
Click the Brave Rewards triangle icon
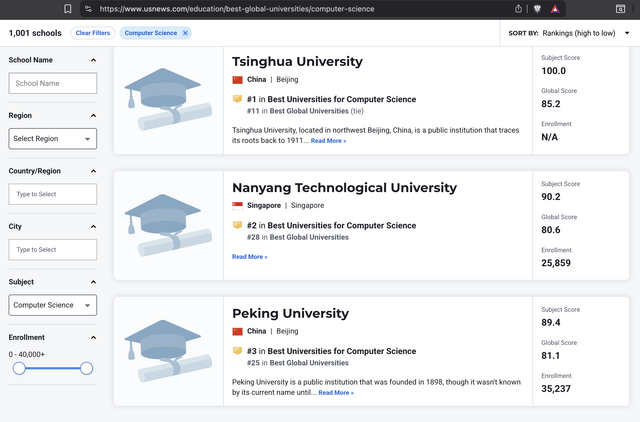click(x=555, y=8)
